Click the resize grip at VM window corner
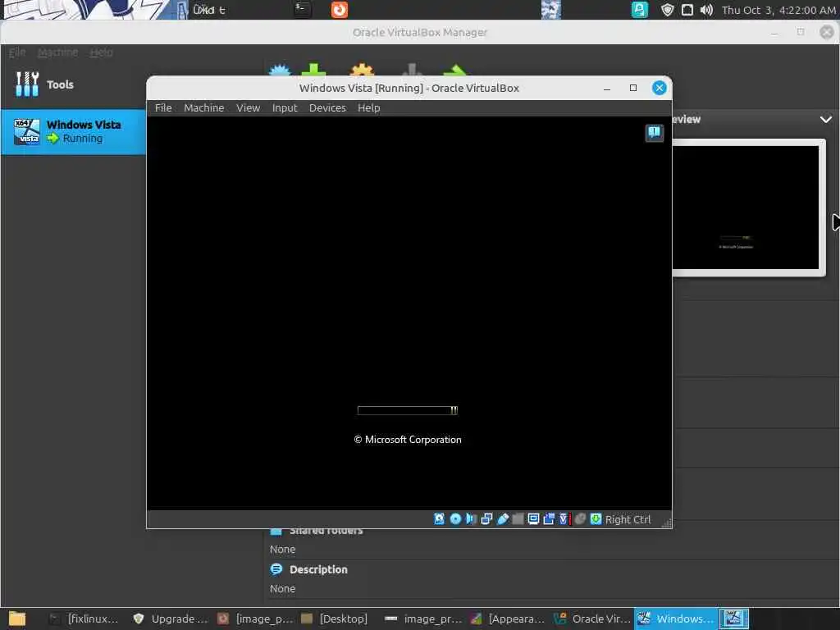 [x=666, y=523]
